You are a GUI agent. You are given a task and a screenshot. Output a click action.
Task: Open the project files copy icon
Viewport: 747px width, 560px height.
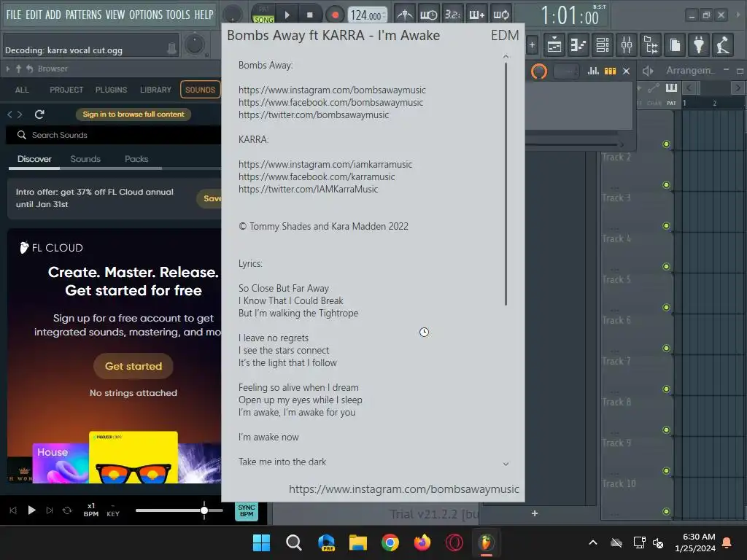[675, 45]
